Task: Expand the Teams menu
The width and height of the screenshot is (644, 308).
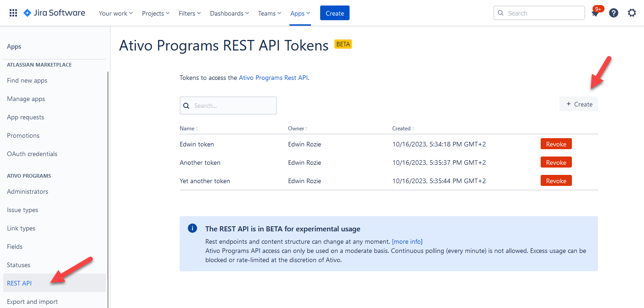Action: click(270, 13)
